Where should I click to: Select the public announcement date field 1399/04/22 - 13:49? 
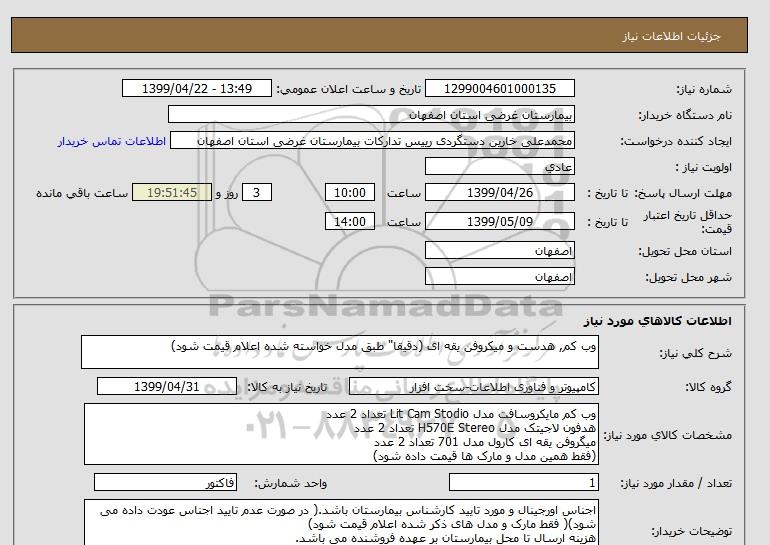click(196, 88)
